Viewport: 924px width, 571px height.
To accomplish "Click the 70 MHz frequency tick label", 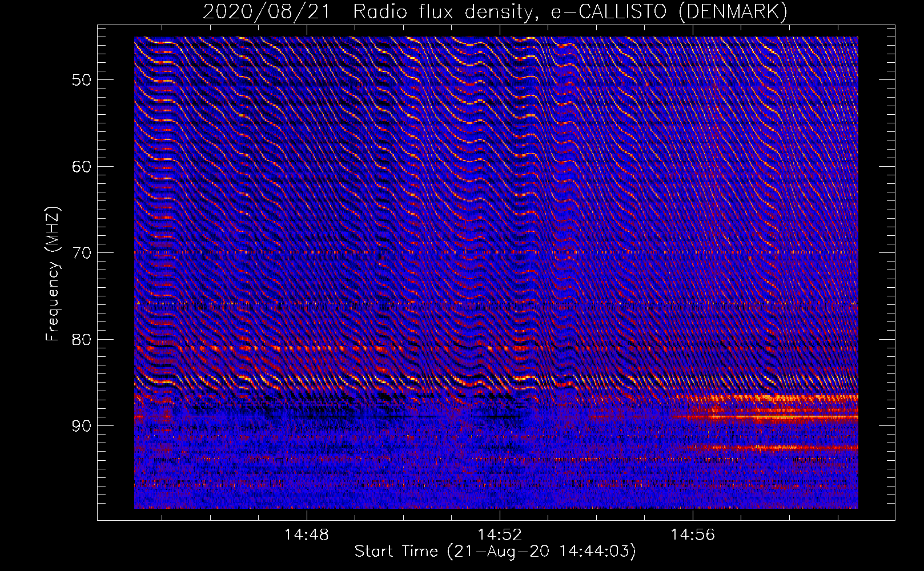I will click(81, 253).
